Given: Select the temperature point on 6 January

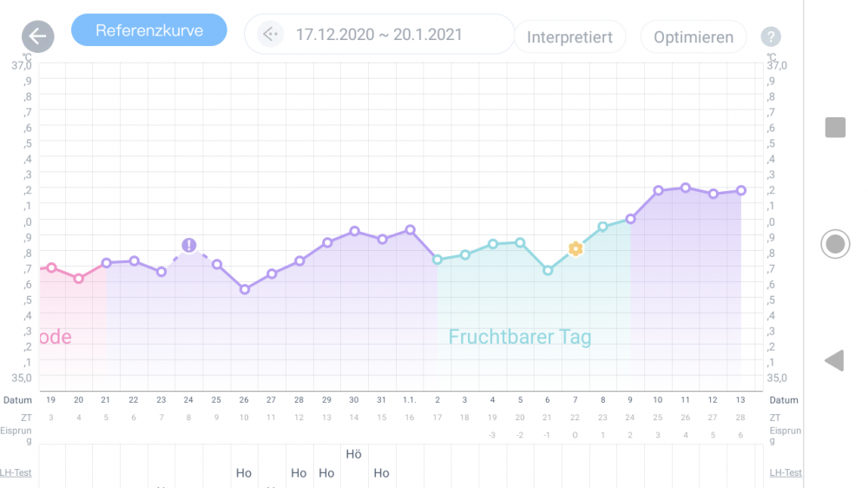Looking at the screenshot, I should tap(548, 270).
